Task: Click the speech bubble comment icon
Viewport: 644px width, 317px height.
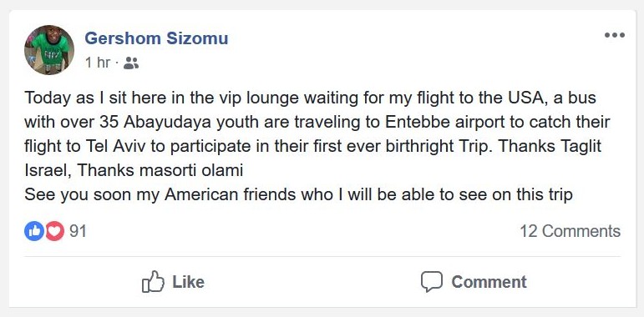Action: tap(432, 282)
